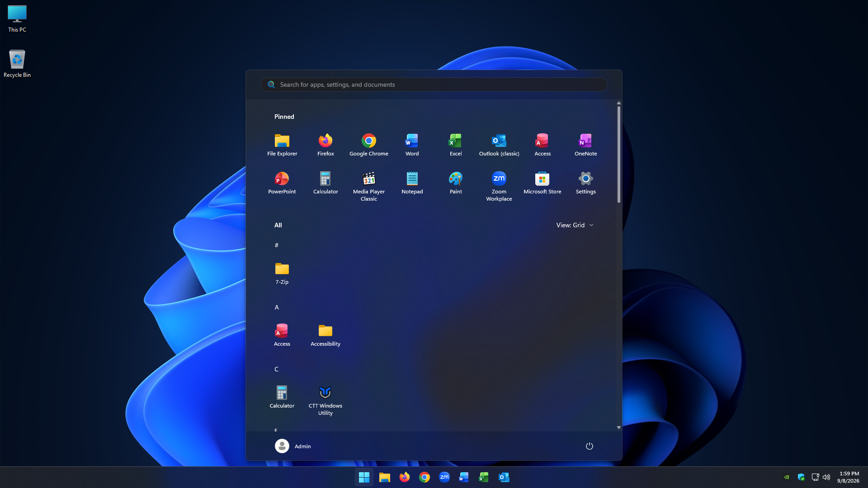Expand the View: Grid dropdown
This screenshot has width=868, height=488.
pos(575,225)
